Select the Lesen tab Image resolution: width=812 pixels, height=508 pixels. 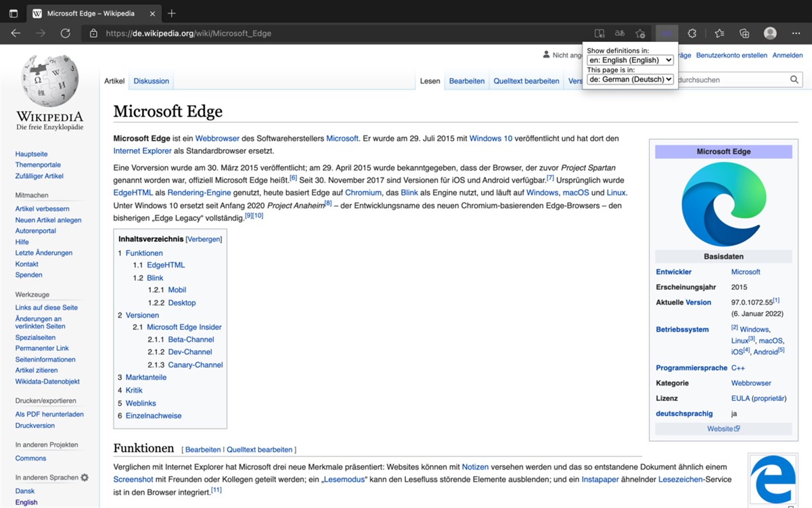click(x=430, y=81)
